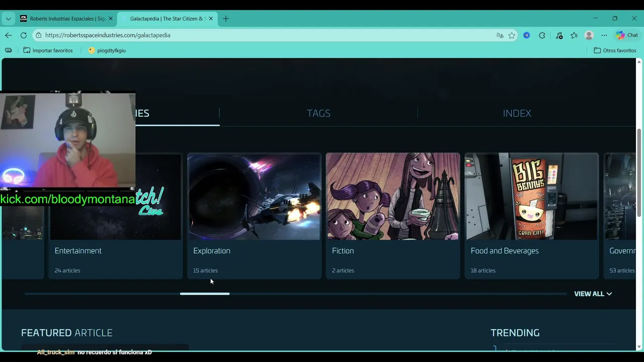
Task: Open the translate page icon
Action: pos(500,35)
